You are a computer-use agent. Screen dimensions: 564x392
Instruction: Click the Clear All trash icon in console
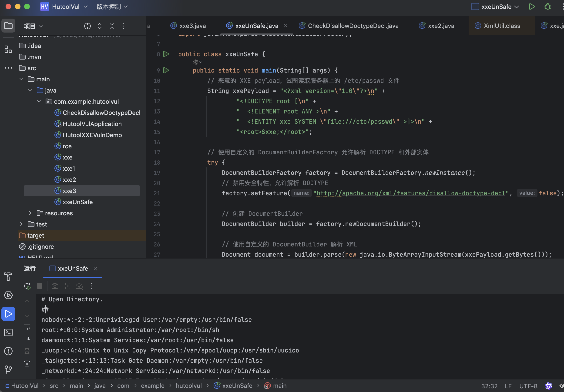coord(27,363)
